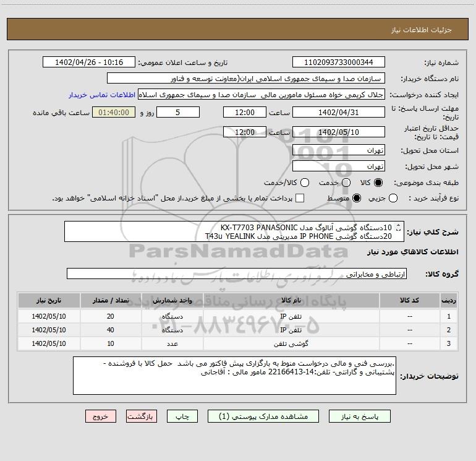The height and width of the screenshot is (461, 476).
Task: Select the کالا/خدمت radio button
Action: [305, 183]
